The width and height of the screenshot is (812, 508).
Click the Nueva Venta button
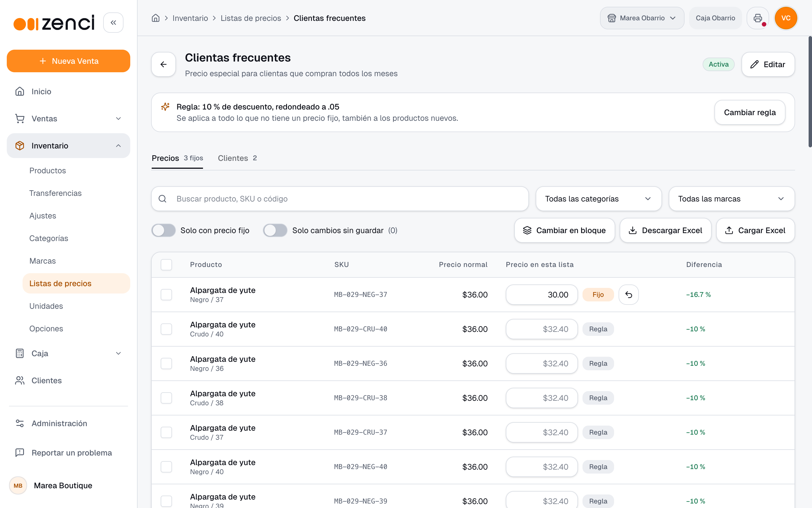[x=69, y=61]
